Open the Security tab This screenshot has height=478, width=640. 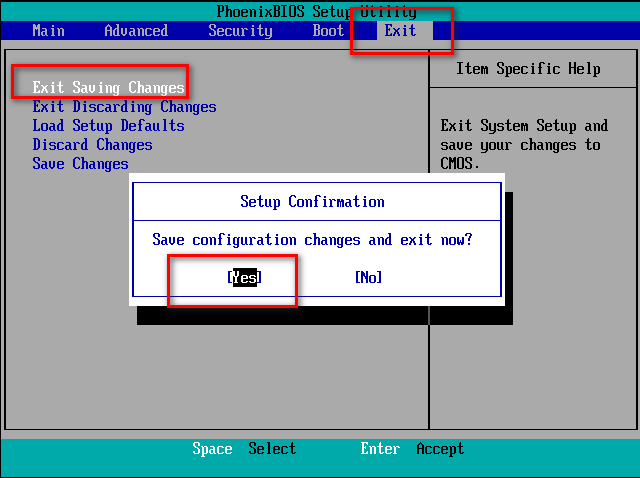coord(240,31)
